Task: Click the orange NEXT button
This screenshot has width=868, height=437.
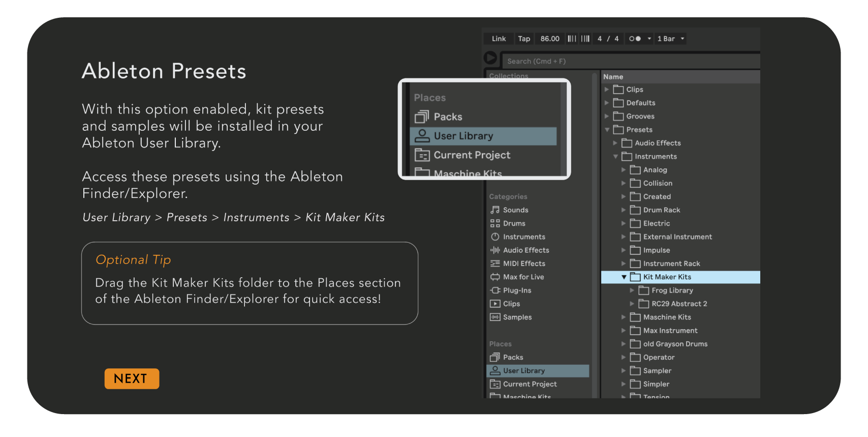Action: coord(132,378)
